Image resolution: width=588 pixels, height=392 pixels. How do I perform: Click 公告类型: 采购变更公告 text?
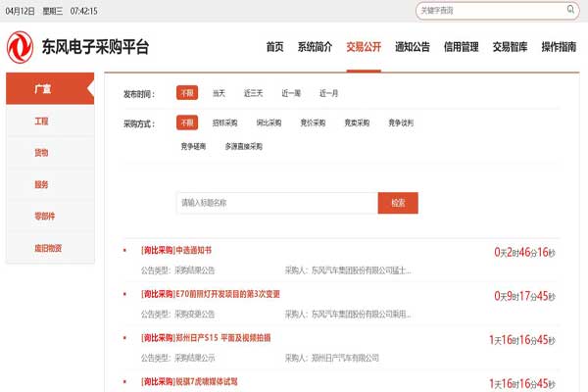point(177,314)
